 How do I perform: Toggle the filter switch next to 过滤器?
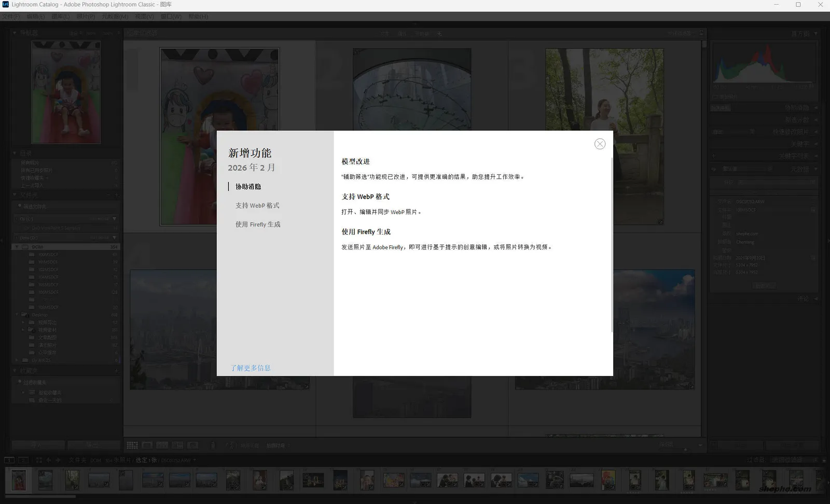(x=824, y=459)
